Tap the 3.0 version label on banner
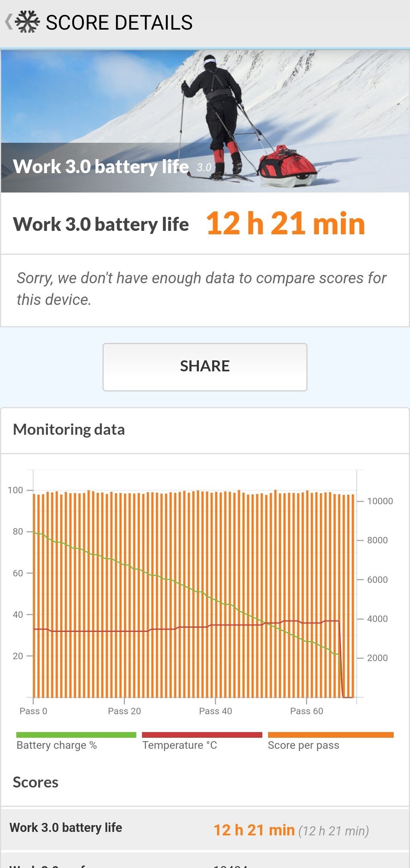Screen dimensions: 410x868 [204, 167]
